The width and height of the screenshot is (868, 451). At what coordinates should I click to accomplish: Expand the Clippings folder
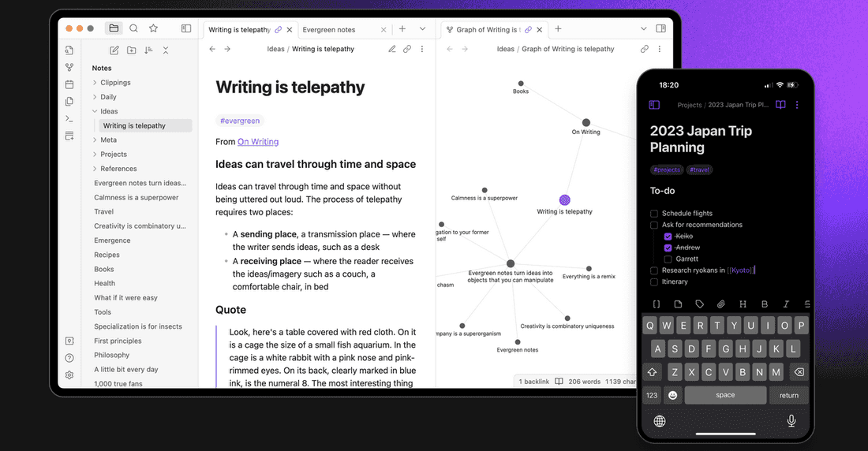pyautogui.click(x=95, y=83)
